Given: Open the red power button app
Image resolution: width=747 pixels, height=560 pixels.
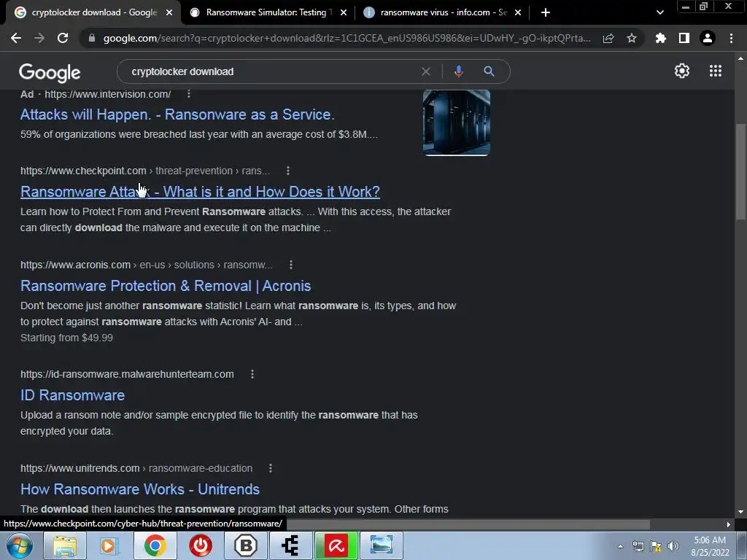Looking at the screenshot, I should point(201,545).
